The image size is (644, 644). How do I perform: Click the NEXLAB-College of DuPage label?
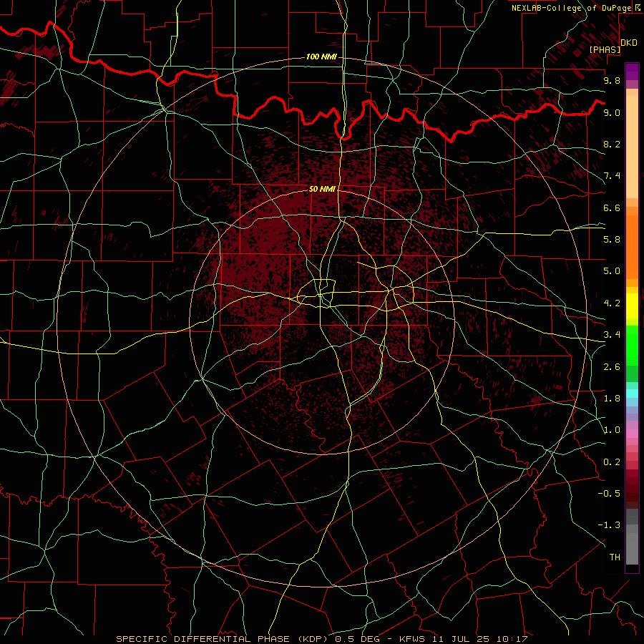tap(571, 8)
